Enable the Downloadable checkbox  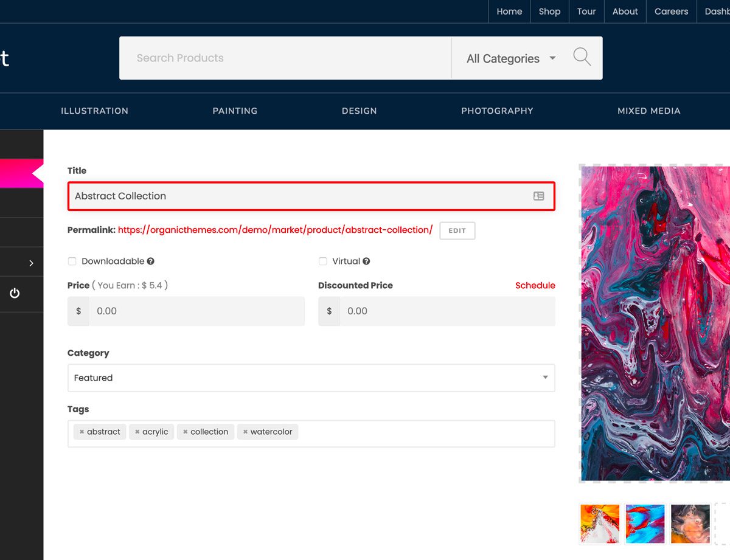tap(72, 261)
